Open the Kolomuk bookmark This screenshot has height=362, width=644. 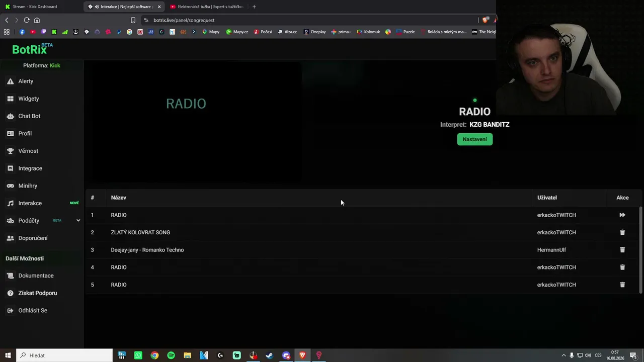(x=368, y=32)
